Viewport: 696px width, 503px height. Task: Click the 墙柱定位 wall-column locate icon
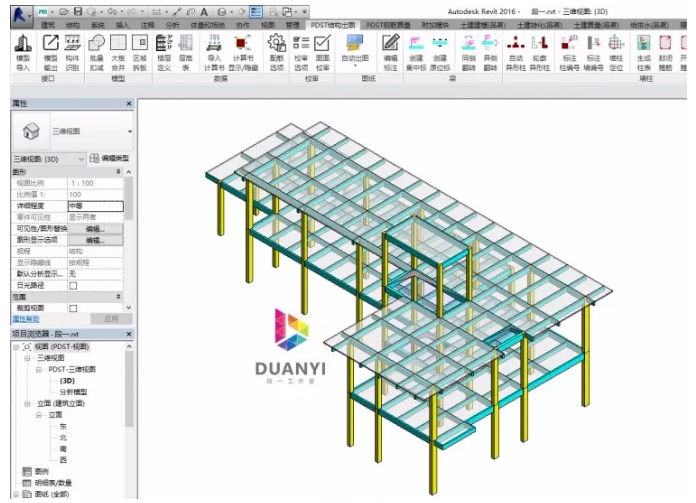[x=616, y=44]
